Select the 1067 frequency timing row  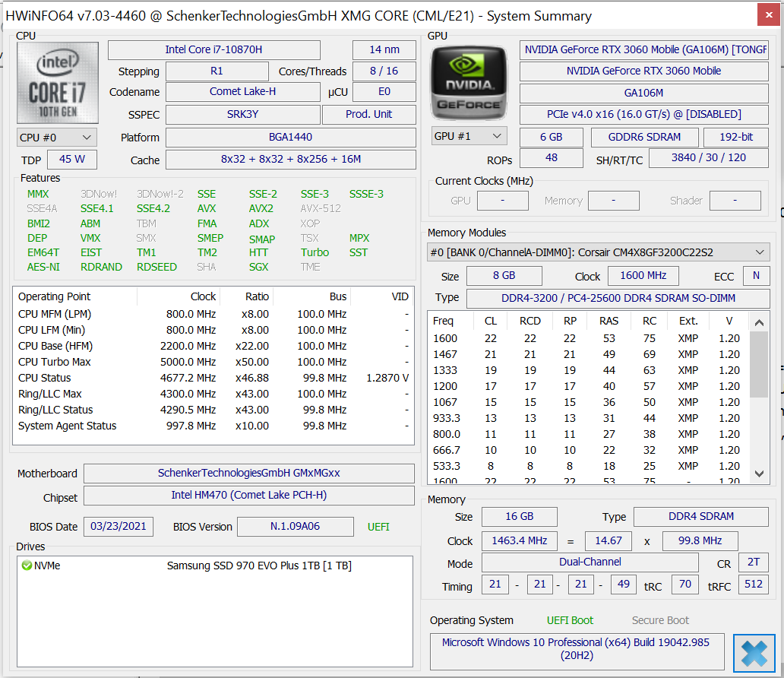(589, 402)
